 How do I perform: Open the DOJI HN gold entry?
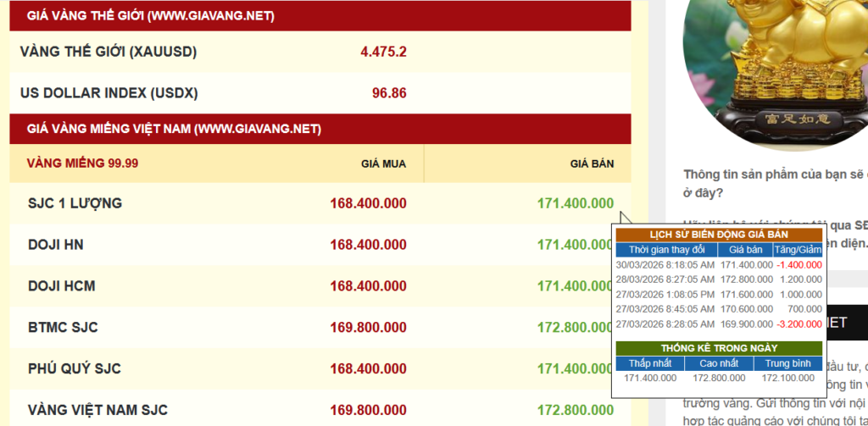55,245
